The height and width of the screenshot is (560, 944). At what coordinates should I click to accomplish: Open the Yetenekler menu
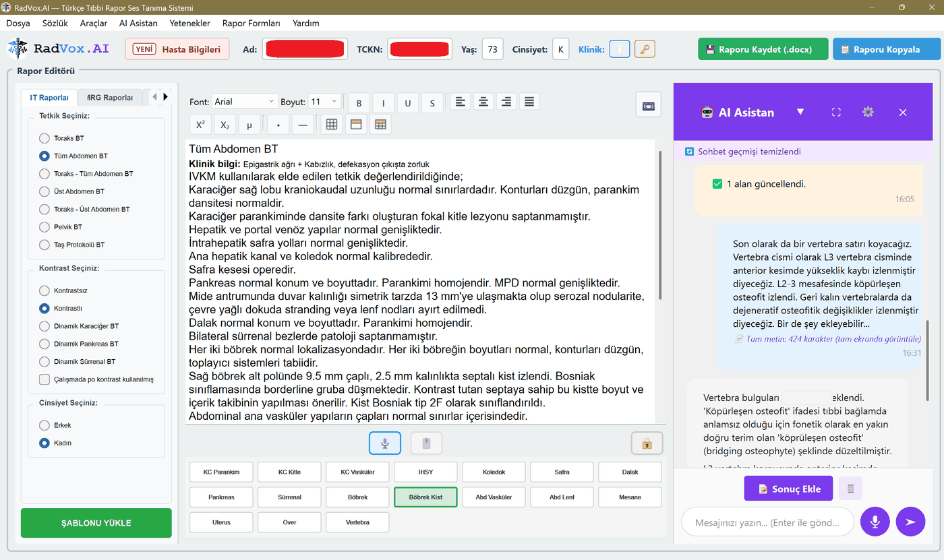pyautogui.click(x=189, y=23)
